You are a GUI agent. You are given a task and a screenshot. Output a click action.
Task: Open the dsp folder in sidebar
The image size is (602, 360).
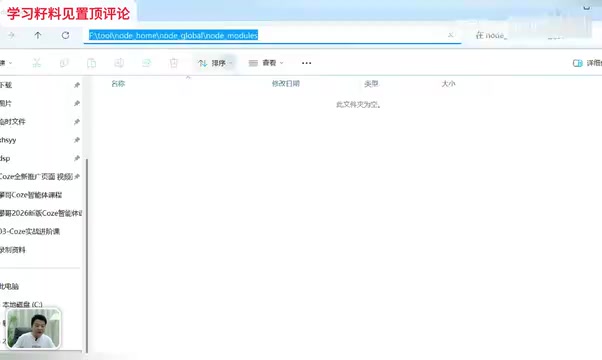40,158
